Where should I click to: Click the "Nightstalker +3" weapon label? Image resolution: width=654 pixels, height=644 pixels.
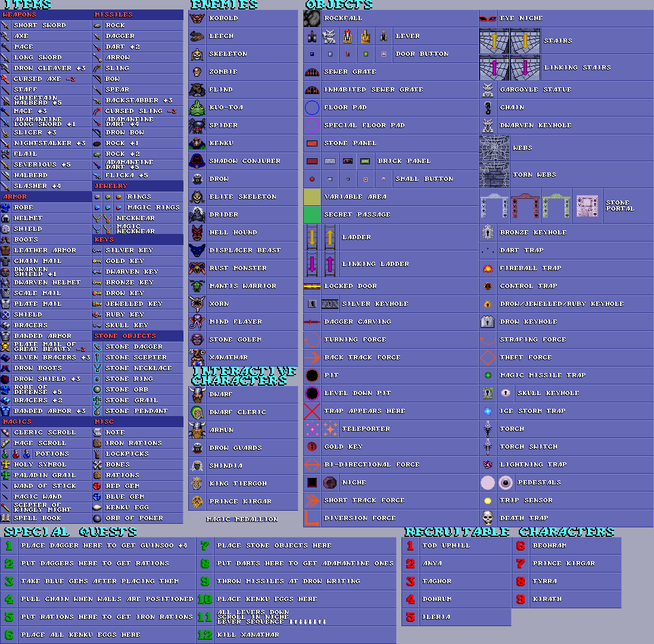pyautogui.click(x=49, y=143)
